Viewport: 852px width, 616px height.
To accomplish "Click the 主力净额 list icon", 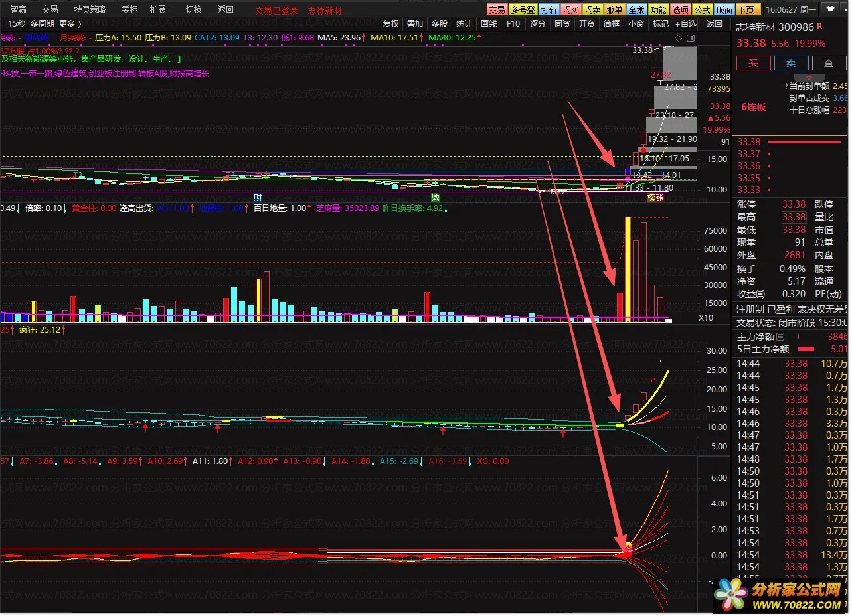I will (x=780, y=337).
